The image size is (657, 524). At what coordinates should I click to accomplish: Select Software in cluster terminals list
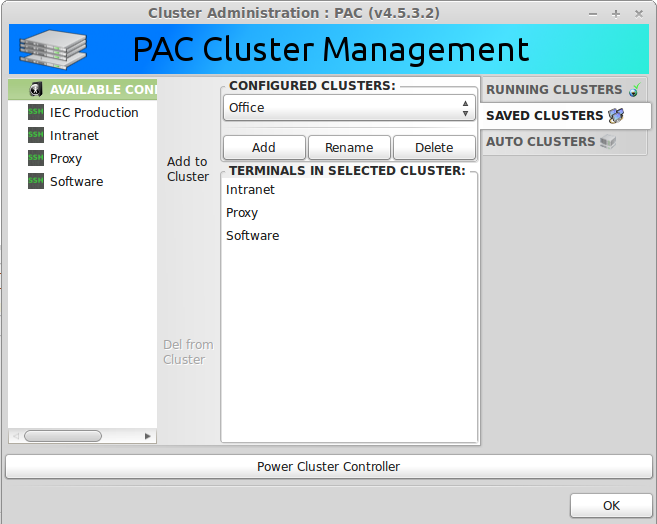[349, 235]
